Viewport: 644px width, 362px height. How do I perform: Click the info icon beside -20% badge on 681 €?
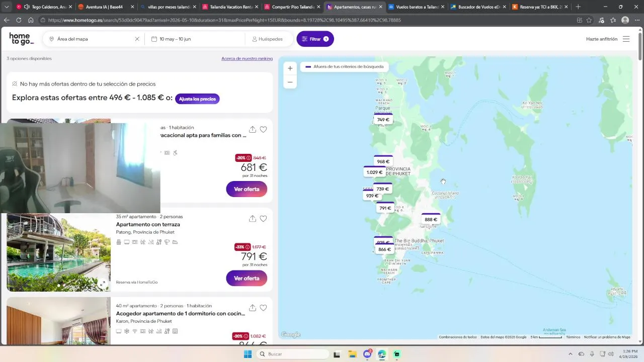click(248, 158)
